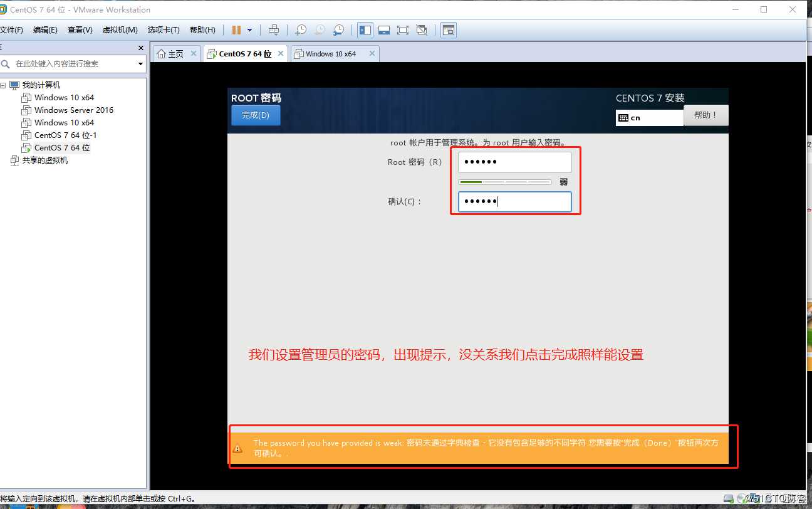Select the Windows 10 x64 item below Windows Server 2016

pyautogui.click(x=64, y=123)
